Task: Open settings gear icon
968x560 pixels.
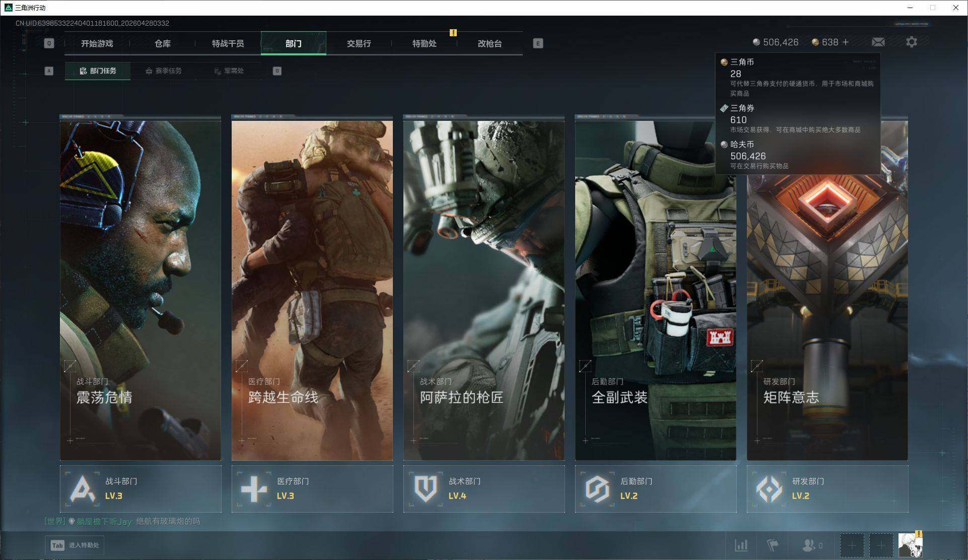Action: click(911, 42)
